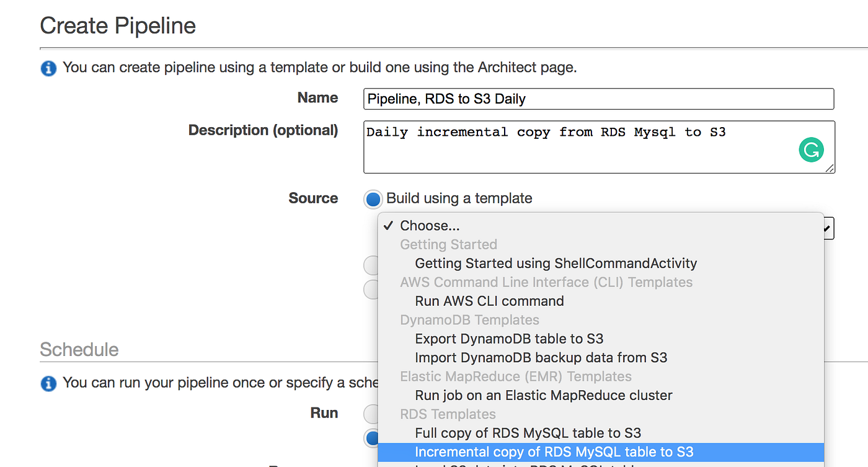
Task: Select "Import DynamoDB backup data from S3"
Action: pyautogui.click(x=541, y=357)
